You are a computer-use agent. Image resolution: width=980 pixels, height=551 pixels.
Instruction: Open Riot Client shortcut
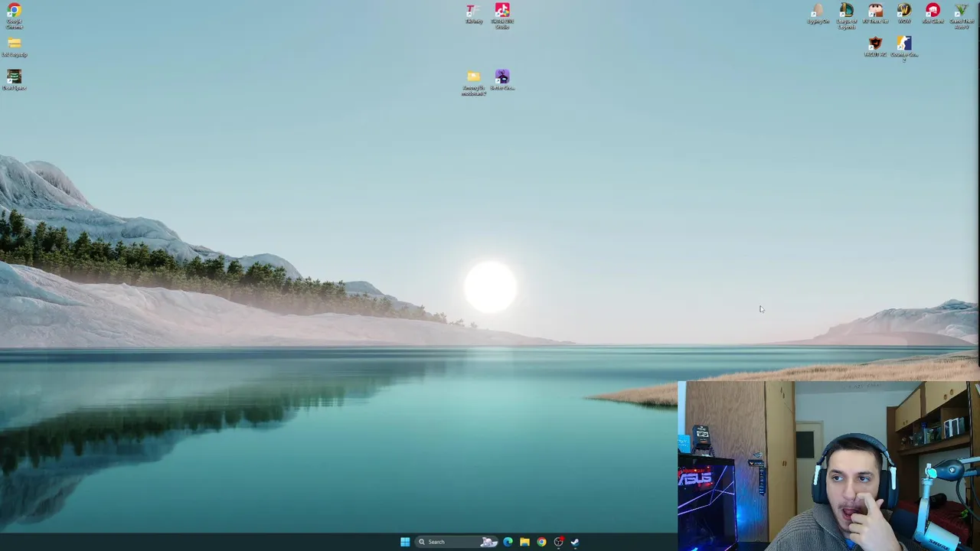coord(933,14)
